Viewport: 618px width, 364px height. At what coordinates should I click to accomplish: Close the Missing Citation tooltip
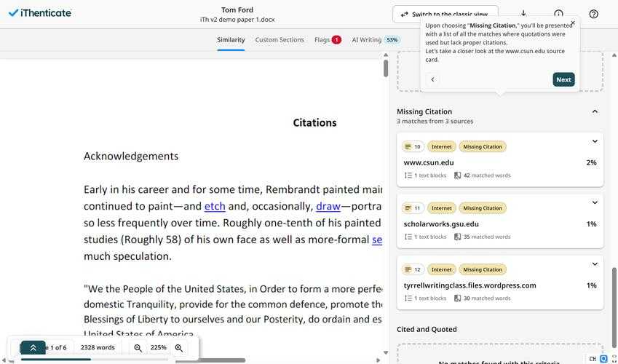[x=572, y=23]
